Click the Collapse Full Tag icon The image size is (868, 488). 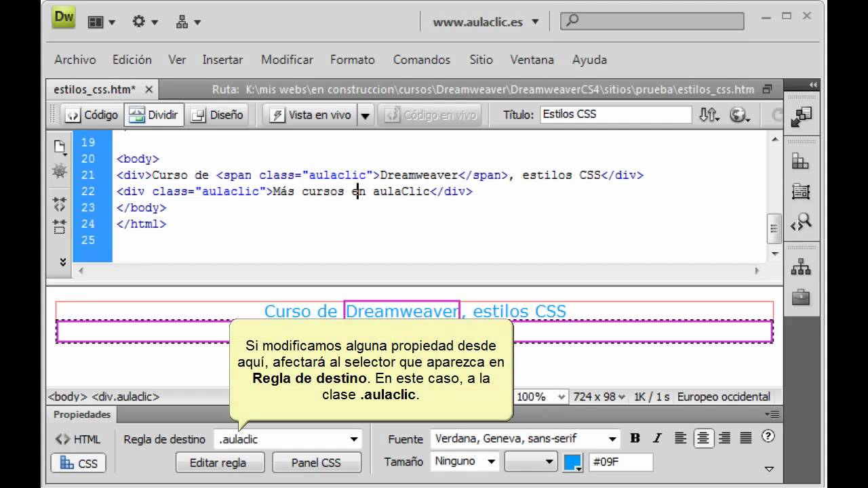point(60,203)
